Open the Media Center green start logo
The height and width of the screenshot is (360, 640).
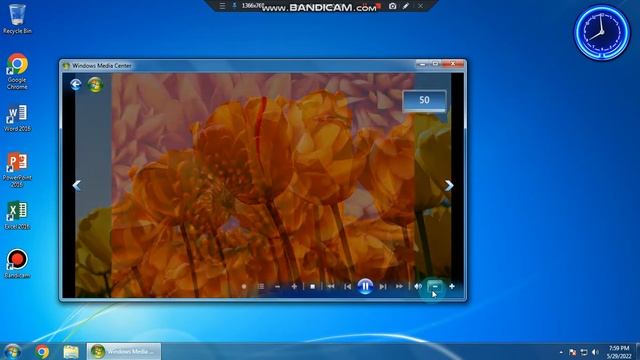[x=95, y=84]
